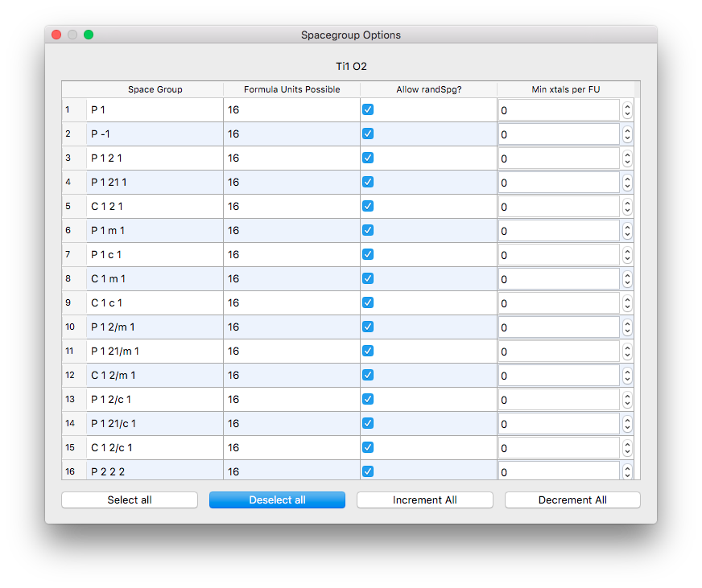Click Min xtals stepper for C 1 2/m 1

pyautogui.click(x=627, y=376)
